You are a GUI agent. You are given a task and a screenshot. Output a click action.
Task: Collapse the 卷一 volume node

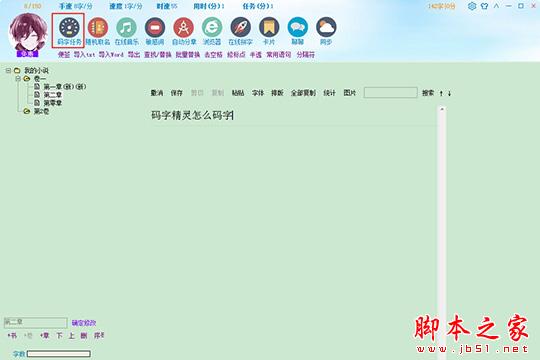(18, 79)
